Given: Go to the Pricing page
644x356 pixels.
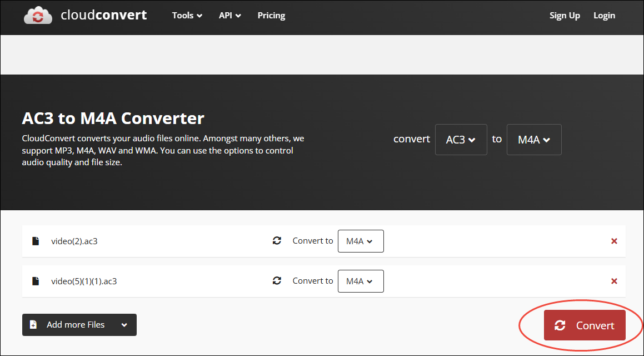Looking at the screenshot, I should 271,16.
